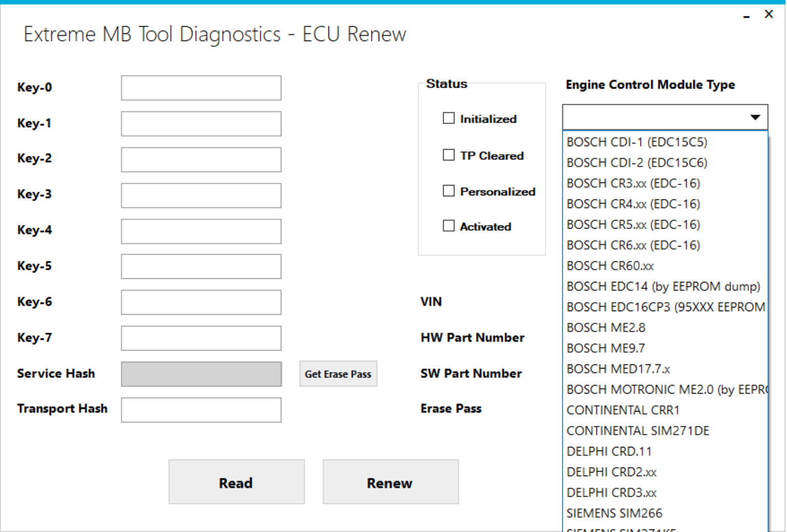This screenshot has height=532, width=787.
Task: Focus the Key-7 text box
Action: [201, 338]
